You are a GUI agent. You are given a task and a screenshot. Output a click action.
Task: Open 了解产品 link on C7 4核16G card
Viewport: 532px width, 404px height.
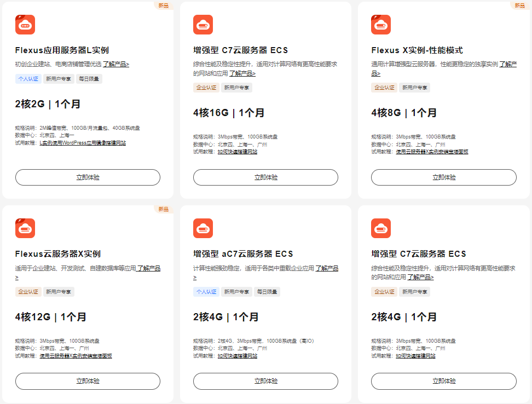pos(242,73)
